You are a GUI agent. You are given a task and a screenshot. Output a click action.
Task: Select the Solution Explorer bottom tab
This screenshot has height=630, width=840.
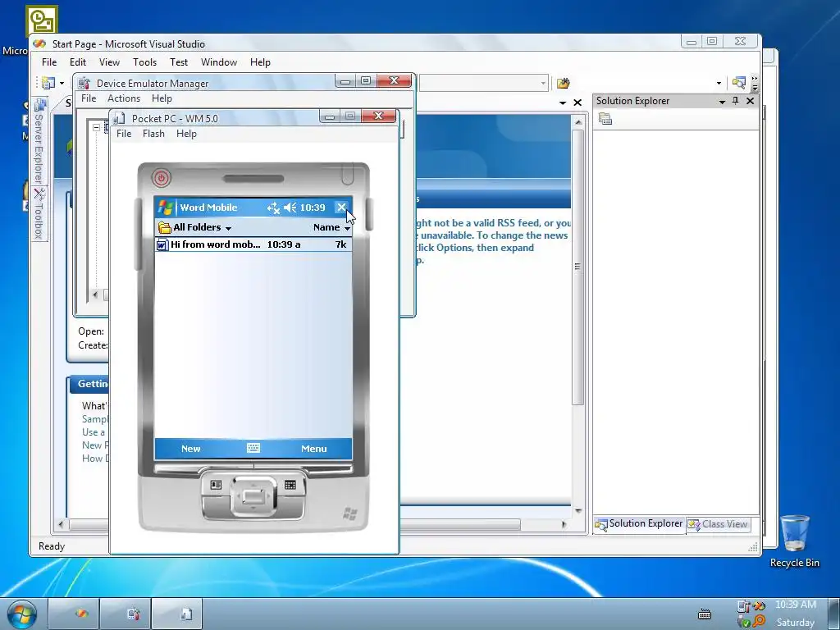coord(639,524)
